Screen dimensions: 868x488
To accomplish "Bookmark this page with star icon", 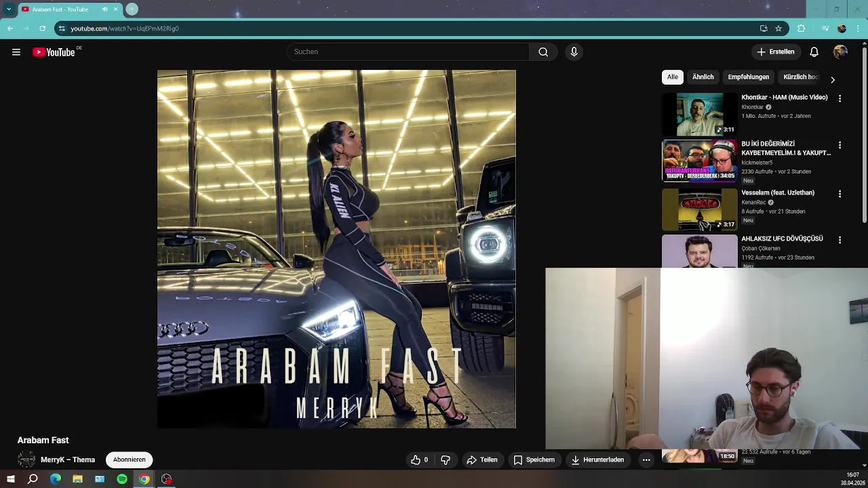I will [x=778, y=28].
